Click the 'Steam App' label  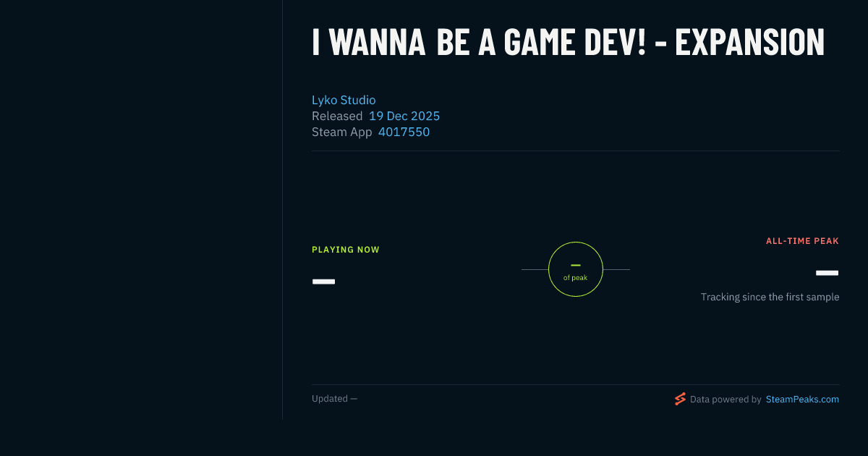[342, 132]
